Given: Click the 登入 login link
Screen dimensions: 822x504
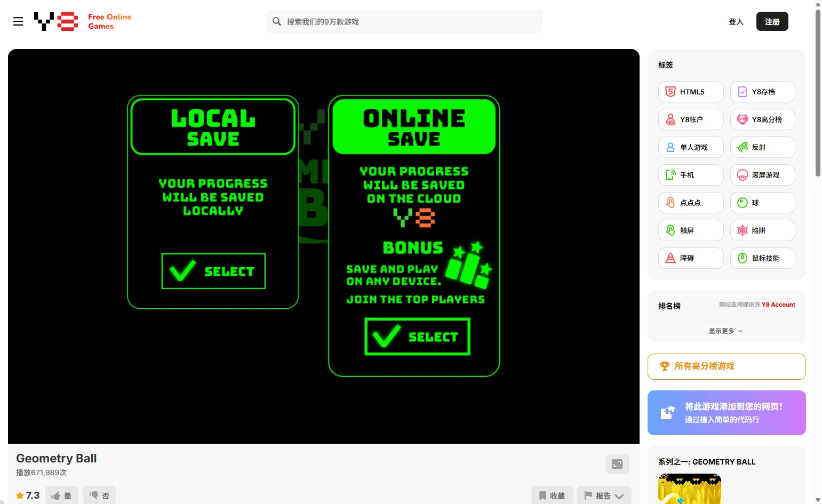Looking at the screenshot, I should [x=736, y=22].
